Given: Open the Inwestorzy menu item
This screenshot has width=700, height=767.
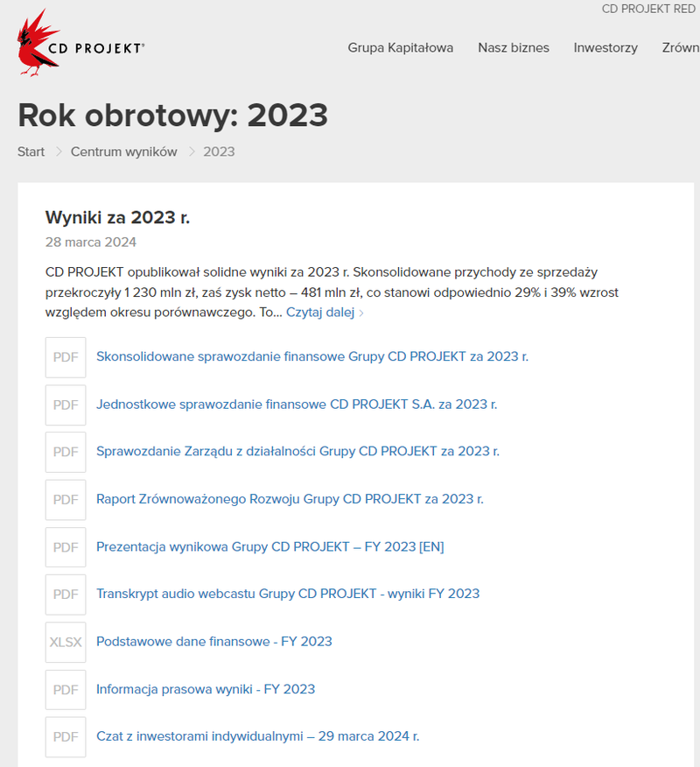Looking at the screenshot, I should point(605,48).
